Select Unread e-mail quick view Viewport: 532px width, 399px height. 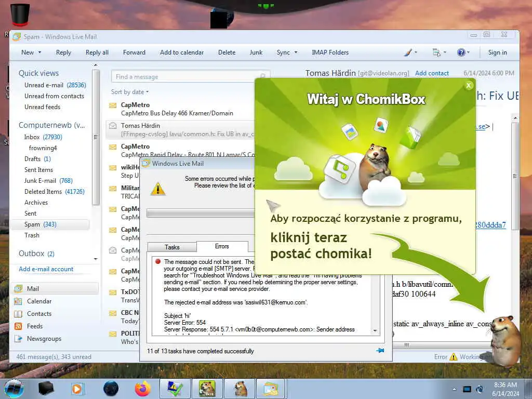[55, 85]
